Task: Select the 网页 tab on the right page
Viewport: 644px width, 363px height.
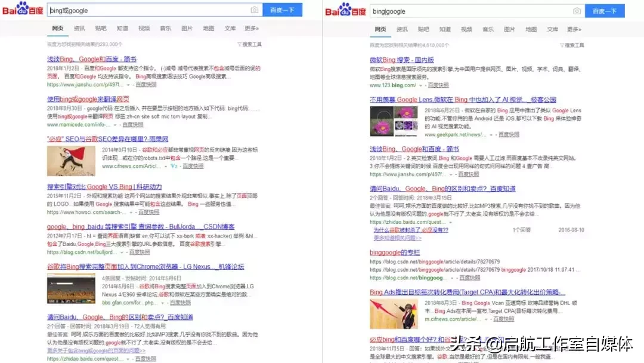Action: click(380, 27)
